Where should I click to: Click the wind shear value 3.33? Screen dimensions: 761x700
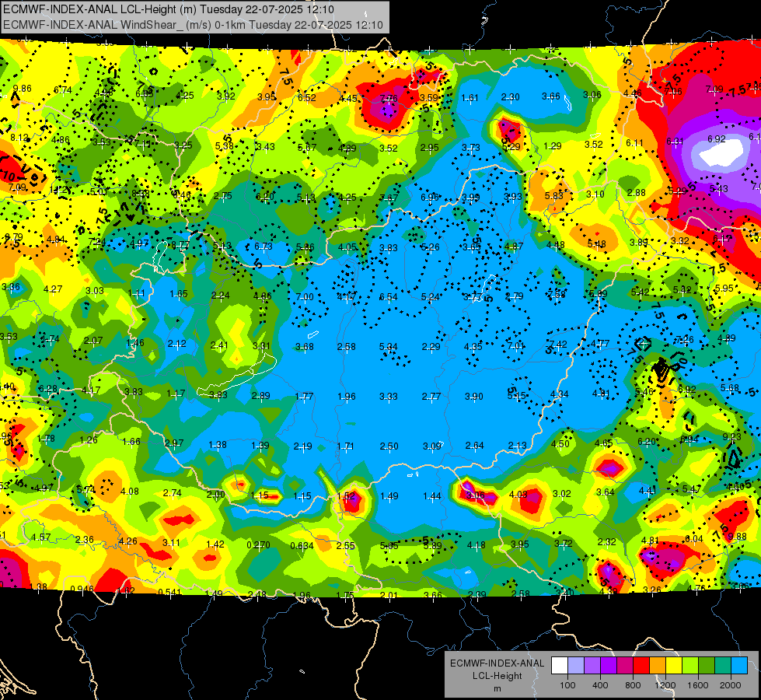click(388, 397)
